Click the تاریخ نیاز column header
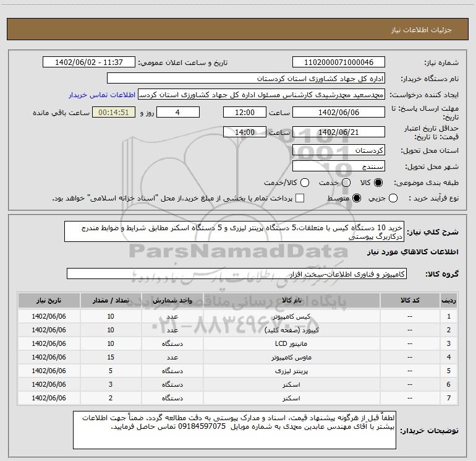The width and height of the screenshot is (476, 461). coord(49,300)
